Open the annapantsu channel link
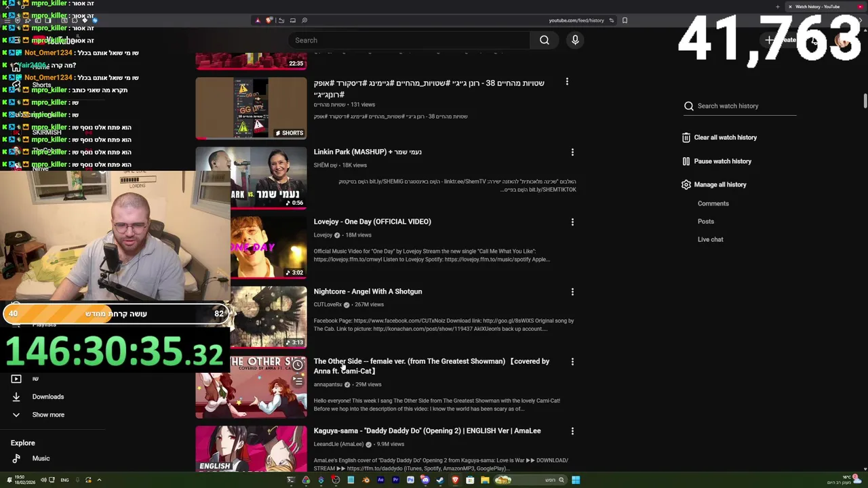 (328, 385)
